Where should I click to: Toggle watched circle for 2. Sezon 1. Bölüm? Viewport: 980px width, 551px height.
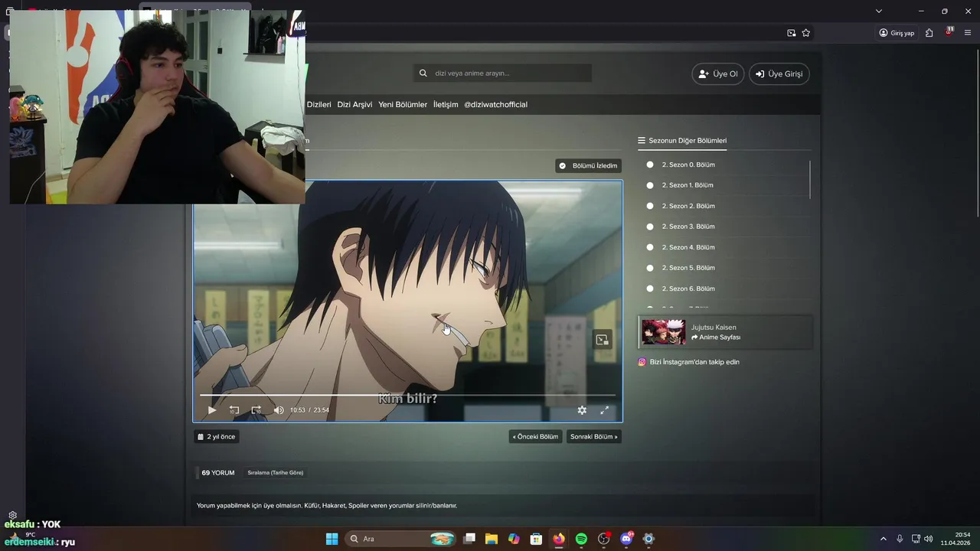click(650, 185)
